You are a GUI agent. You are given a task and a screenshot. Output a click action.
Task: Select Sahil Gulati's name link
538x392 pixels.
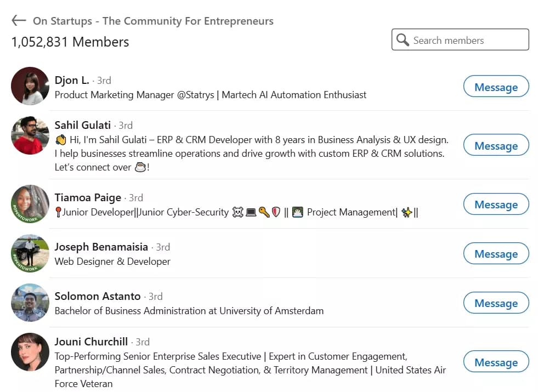83,125
